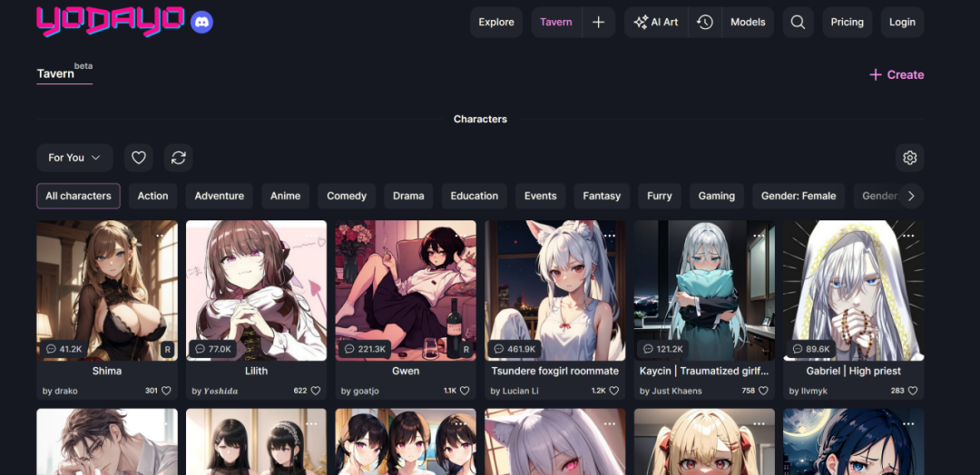Select the Anime category tab
The height and width of the screenshot is (475, 980).
point(285,196)
